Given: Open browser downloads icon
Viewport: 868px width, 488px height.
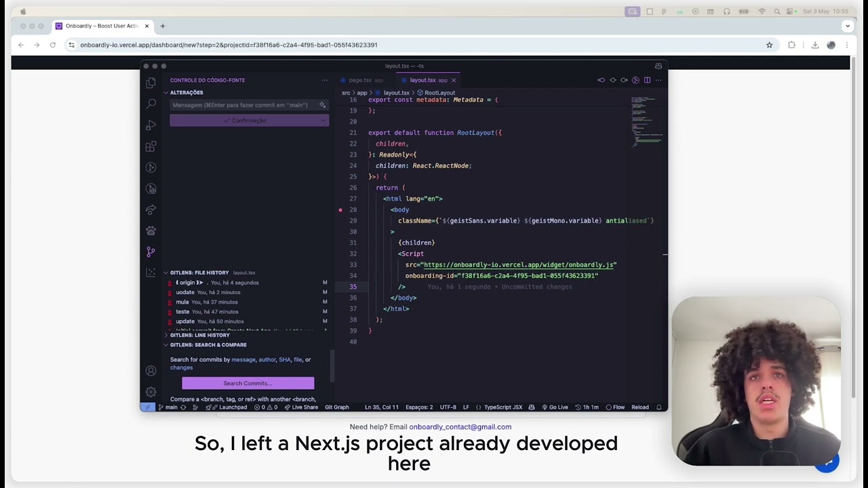Looking at the screenshot, I should tap(814, 45).
